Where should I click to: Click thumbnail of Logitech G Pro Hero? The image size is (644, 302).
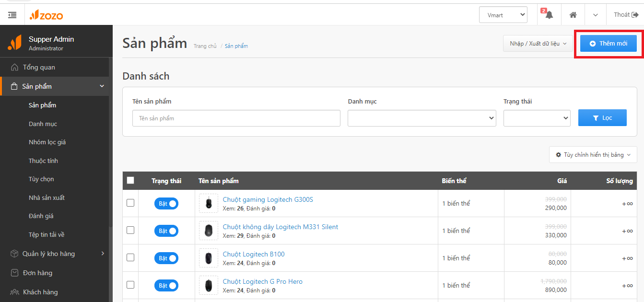[209, 286]
